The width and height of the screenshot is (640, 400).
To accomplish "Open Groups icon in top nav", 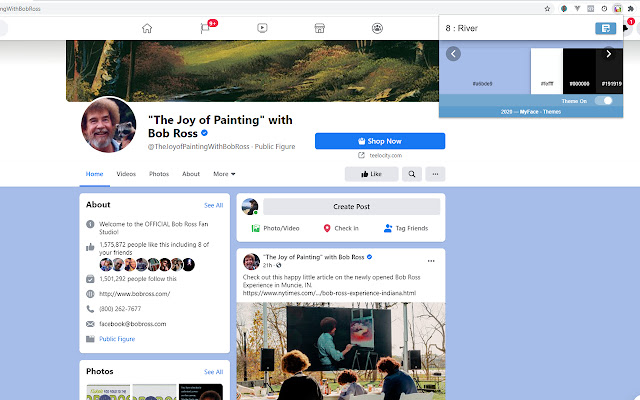I will pyautogui.click(x=377, y=28).
